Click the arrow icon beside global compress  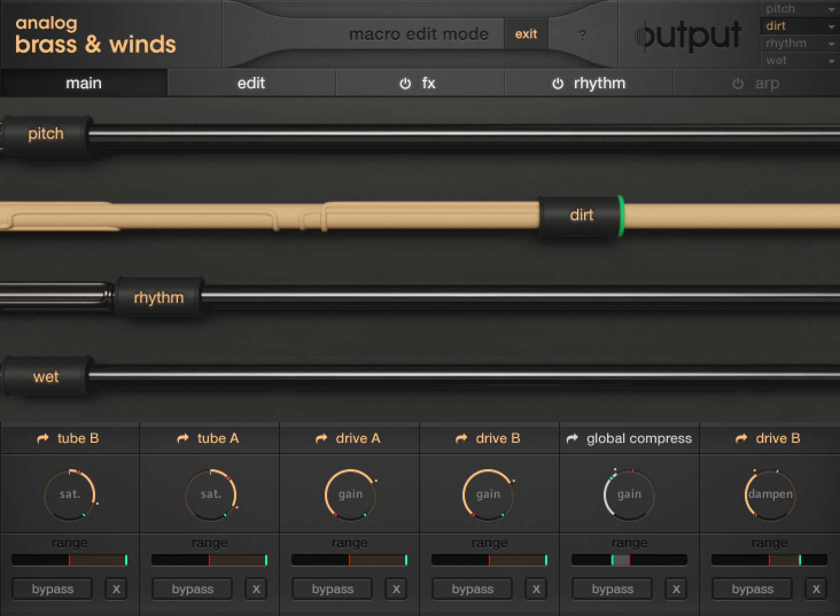(x=571, y=438)
